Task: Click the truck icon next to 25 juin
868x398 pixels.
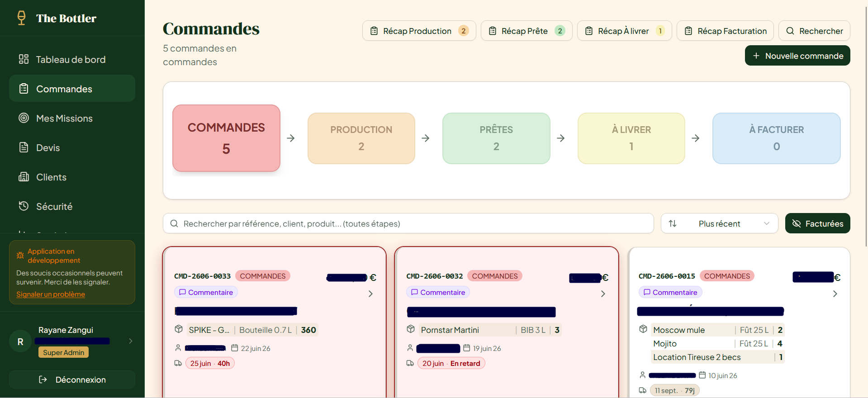Action: 178,363
